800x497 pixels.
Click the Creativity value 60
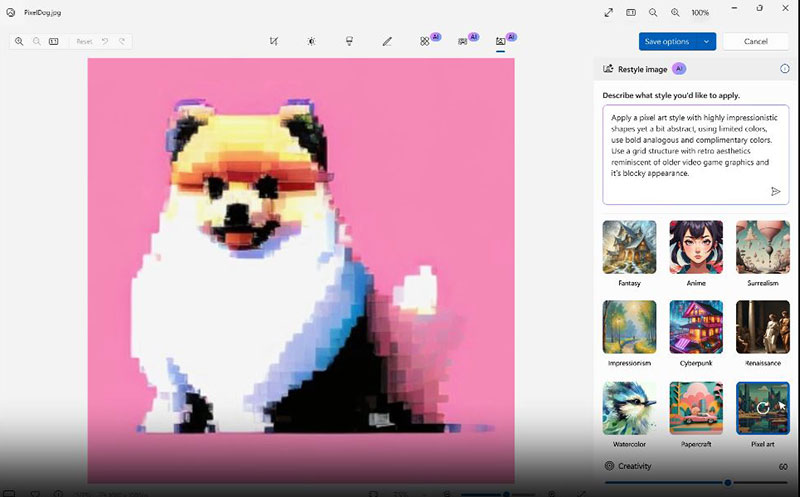coord(783,466)
